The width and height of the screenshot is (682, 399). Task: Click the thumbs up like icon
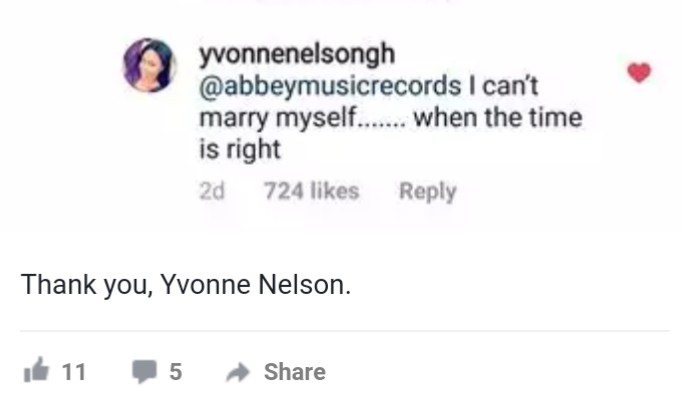tap(36, 370)
